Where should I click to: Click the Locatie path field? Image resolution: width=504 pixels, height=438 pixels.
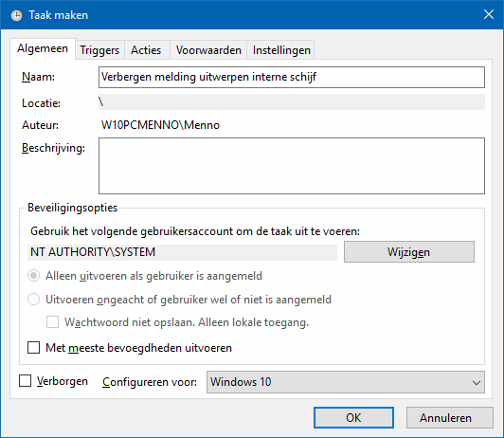(x=292, y=102)
